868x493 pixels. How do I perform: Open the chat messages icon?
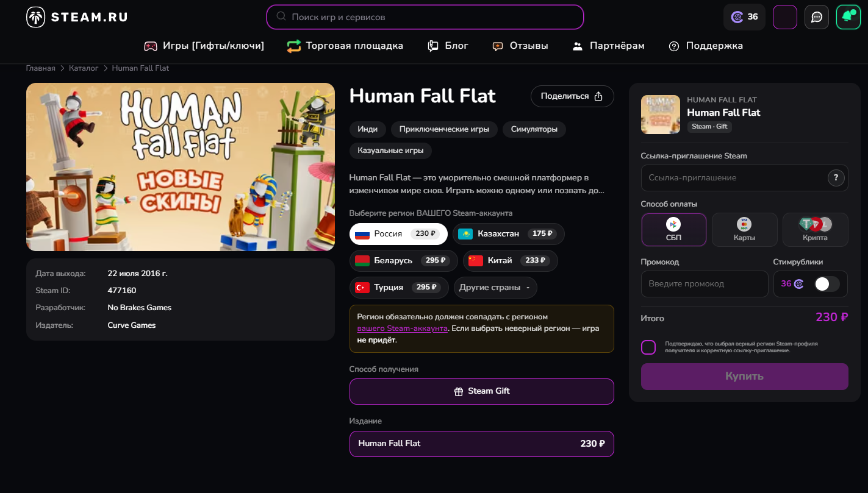817,17
